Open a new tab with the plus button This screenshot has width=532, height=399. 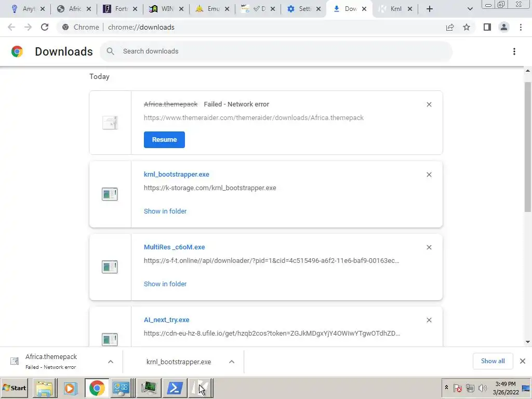(x=430, y=9)
